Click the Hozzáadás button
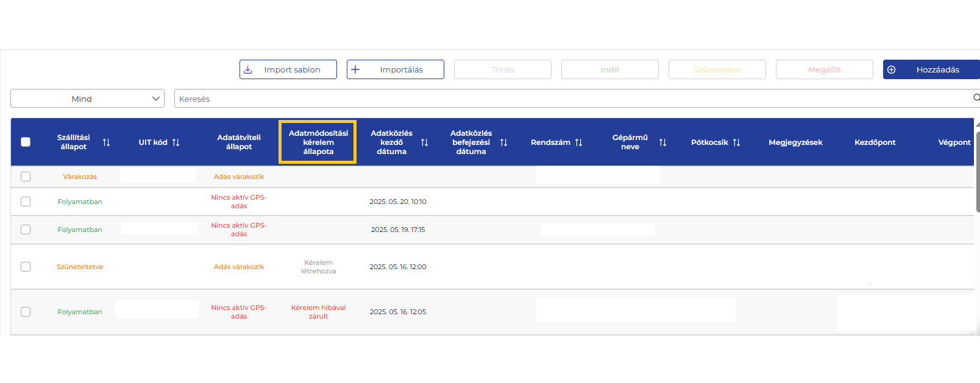This screenshot has width=980, height=383. [x=931, y=69]
